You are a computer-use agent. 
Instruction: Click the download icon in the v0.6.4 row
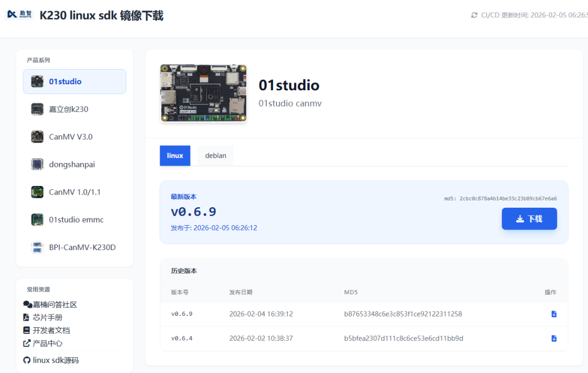click(x=554, y=338)
